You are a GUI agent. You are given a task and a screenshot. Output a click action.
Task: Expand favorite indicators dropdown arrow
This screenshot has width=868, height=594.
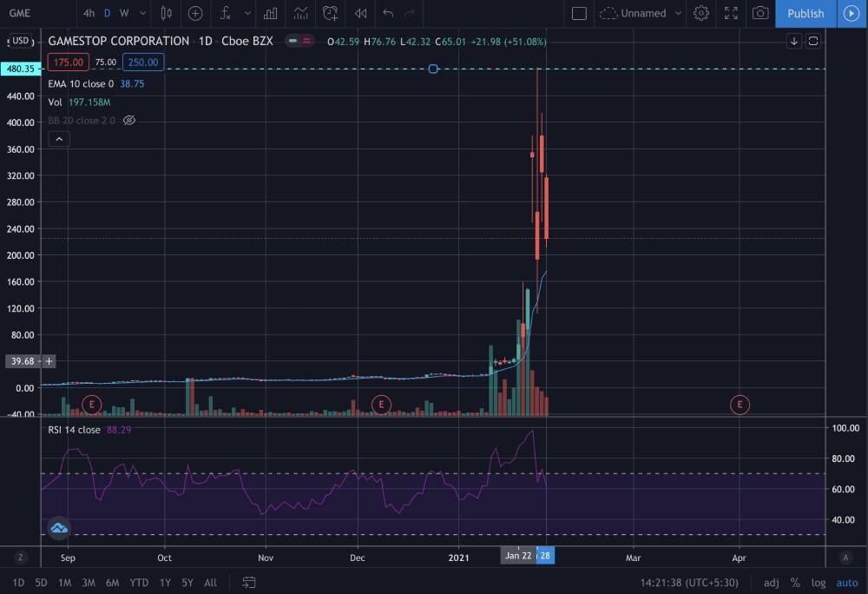[x=247, y=13]
